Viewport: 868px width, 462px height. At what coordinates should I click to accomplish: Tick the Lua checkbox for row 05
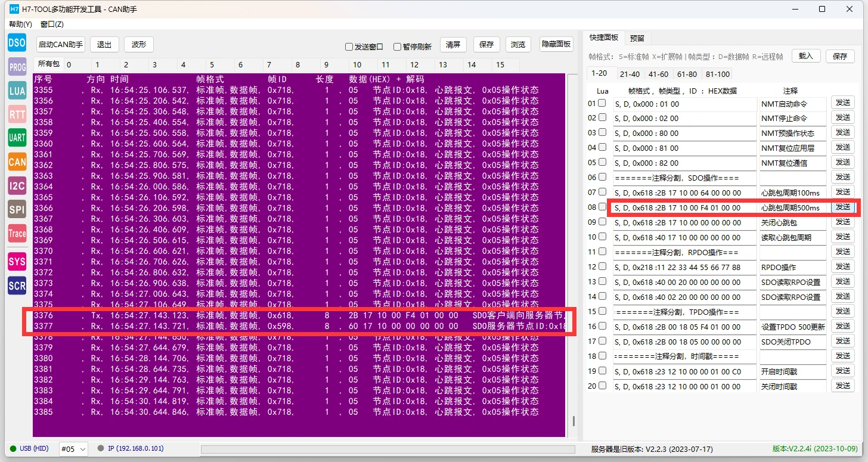click(602, 162)
